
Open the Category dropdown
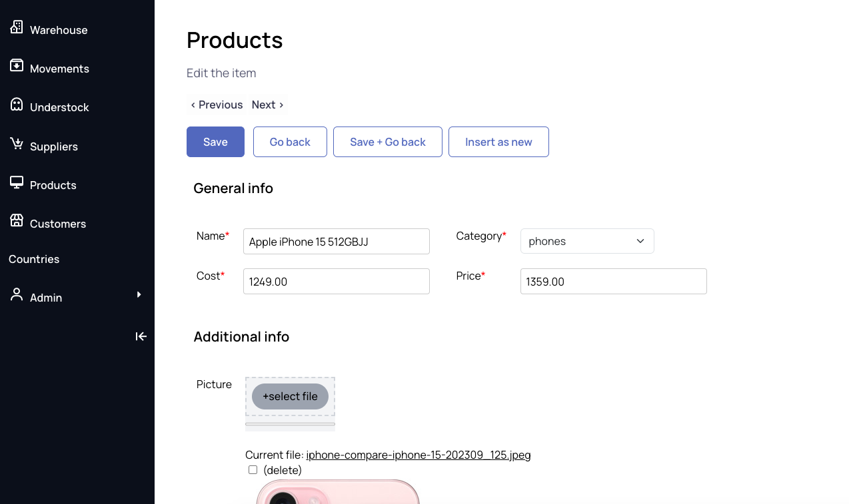coord(586,241)
